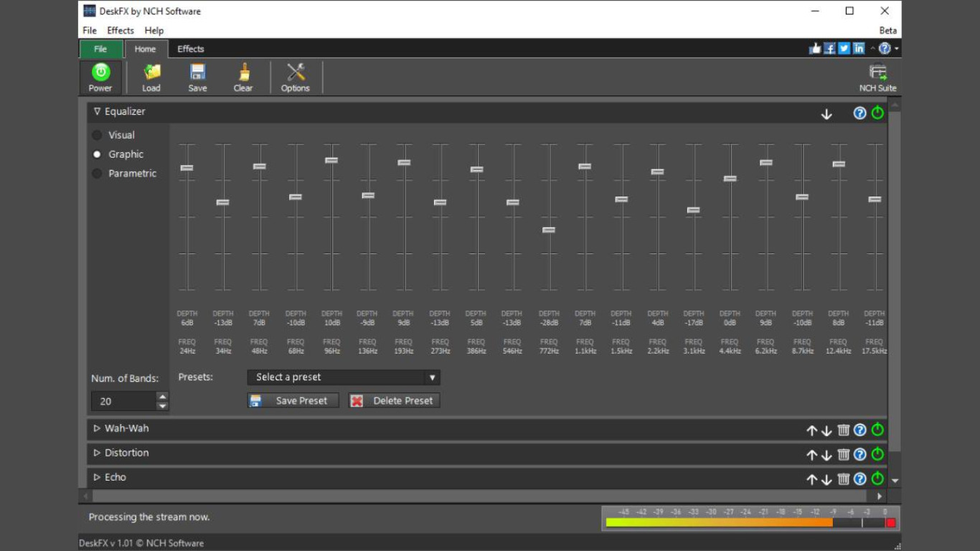Click the vertical scrollbar down arrow
980x551 pixels.
point(895,480)
